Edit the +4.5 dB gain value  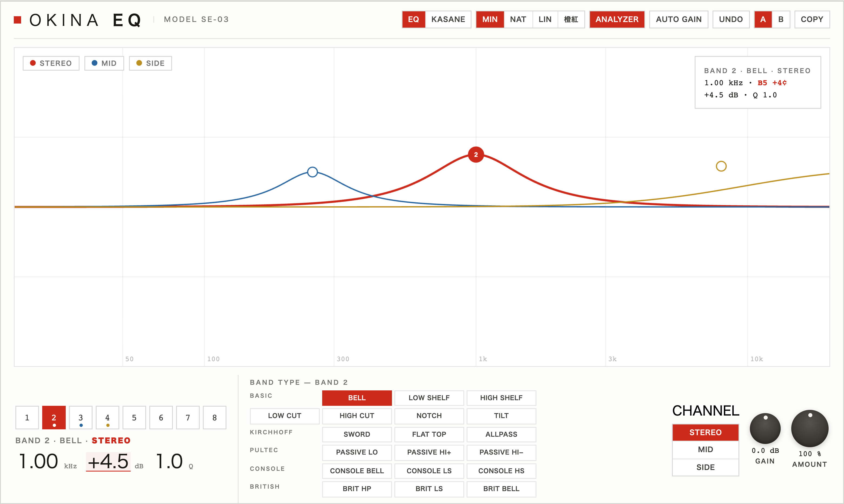pyautogui.click(x=108, y=462)
